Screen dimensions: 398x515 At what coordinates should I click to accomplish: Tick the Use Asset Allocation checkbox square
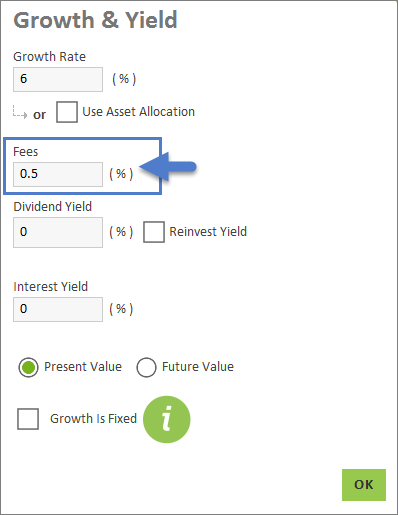pyautogui.click(x=67, y=112)
